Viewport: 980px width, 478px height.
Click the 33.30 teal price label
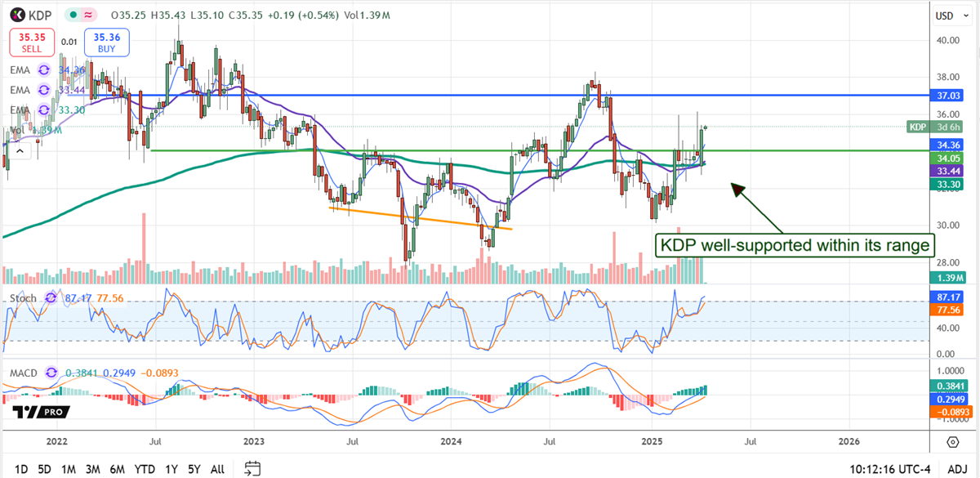pos(948,184)
